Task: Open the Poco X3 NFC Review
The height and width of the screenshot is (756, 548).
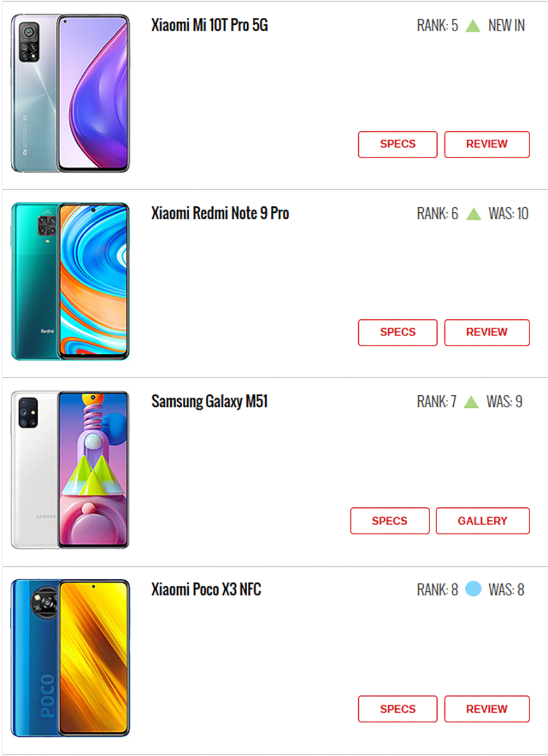Action: [487, 709]
